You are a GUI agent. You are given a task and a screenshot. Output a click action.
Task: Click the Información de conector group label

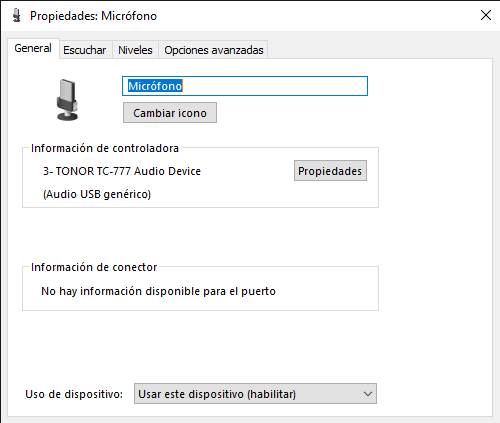(94, 267)
